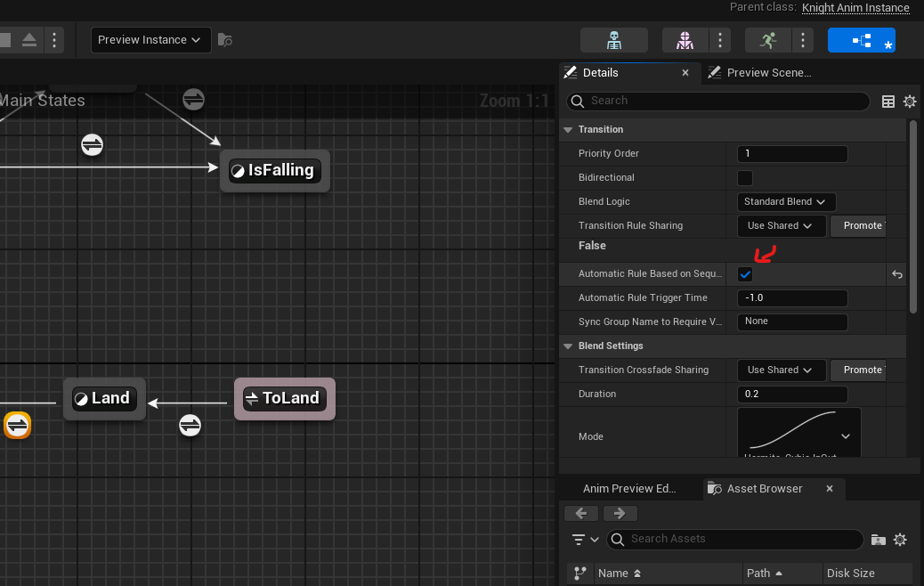Select the ToLand conduit node
This screenshot has width=924, height=586.
285,399
